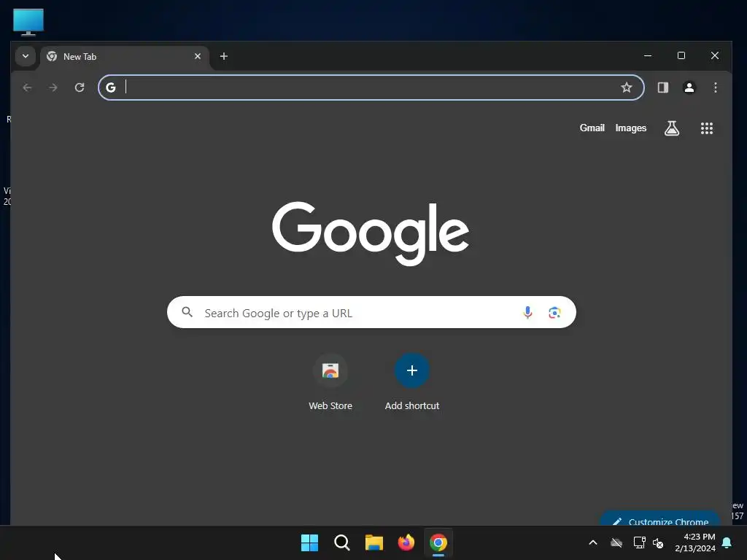Toggle the Chrome side panel

pos(663,87)
